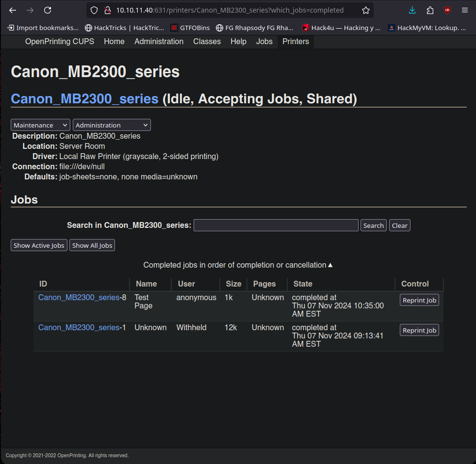The height and width of the screenshot is (464, 476).
Task: Click the 'Server Room' location text
Action: click(x=82, y=146)
